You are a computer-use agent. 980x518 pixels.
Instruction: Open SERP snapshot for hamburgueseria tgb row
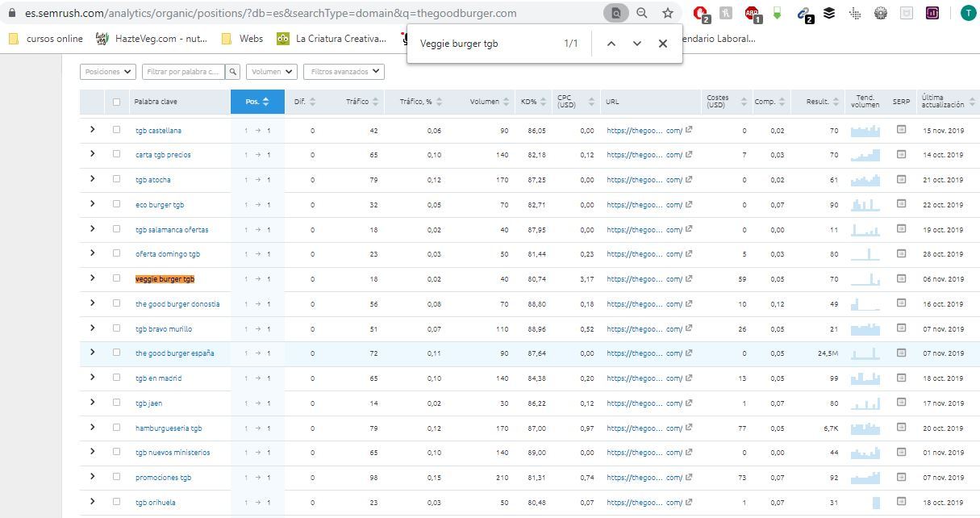901,428
